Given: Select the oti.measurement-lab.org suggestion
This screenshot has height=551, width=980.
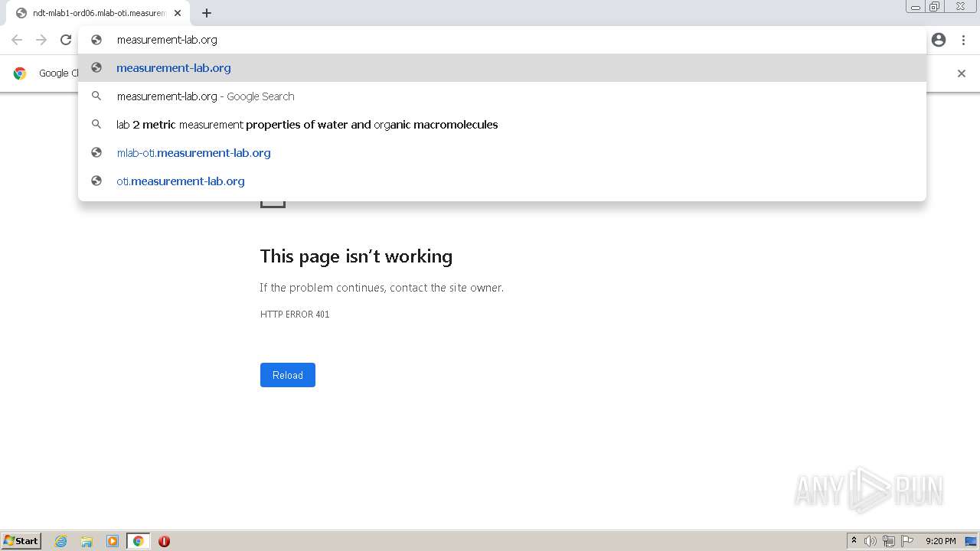Looking at the screenshot, I should 502,181.
